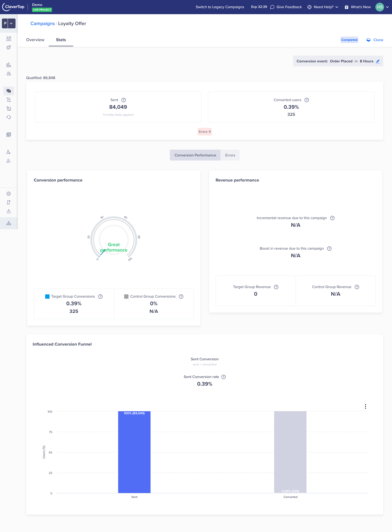Click the Target Group Conversions blue swatch
The image size is (392, 532).
coord(47,296)
